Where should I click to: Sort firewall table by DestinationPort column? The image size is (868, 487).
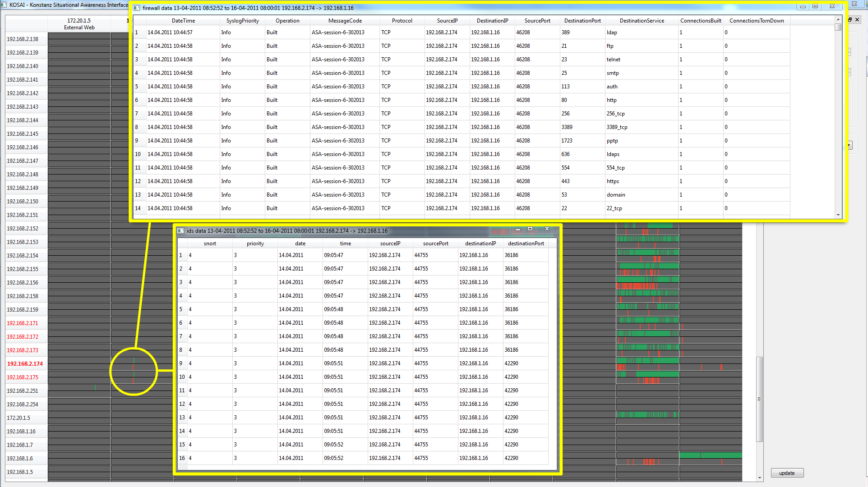(582, 21)
